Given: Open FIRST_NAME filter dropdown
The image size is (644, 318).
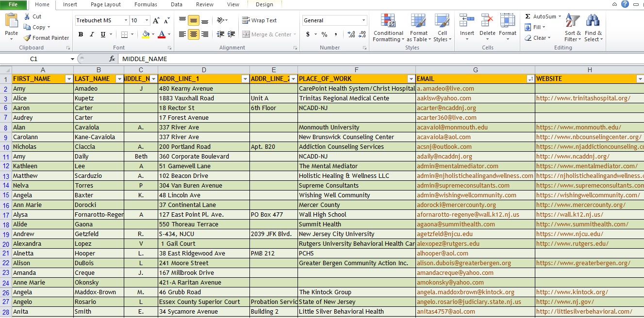Looking at the screenshot, I should pyautogui.click(x=69, y=79).
